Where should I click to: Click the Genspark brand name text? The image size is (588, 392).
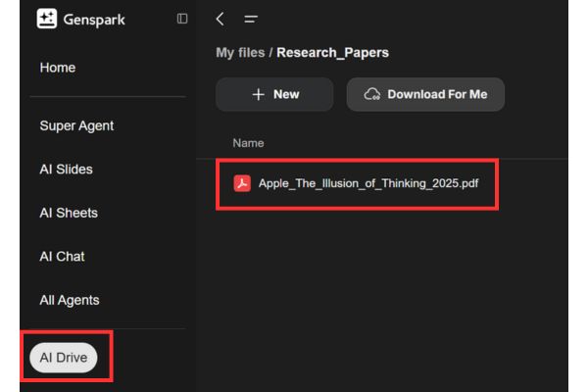tap(92, 19)
